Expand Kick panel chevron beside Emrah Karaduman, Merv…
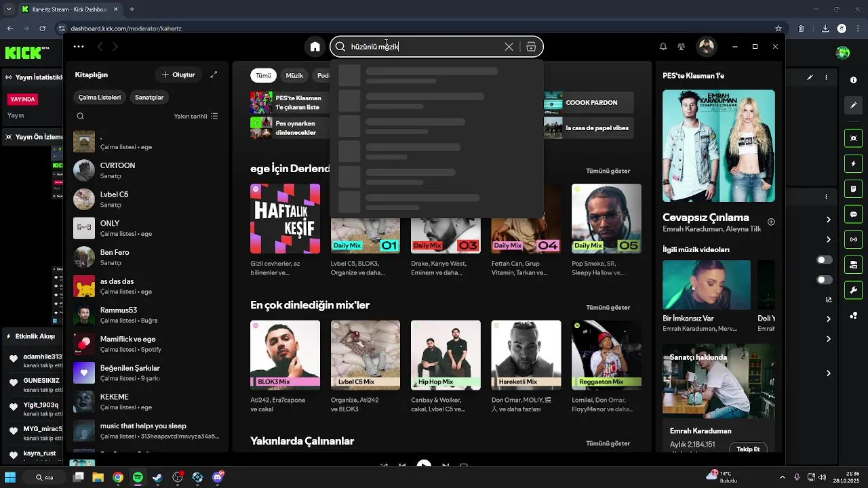Screen dimensions: 868x488 click(829, 338)
